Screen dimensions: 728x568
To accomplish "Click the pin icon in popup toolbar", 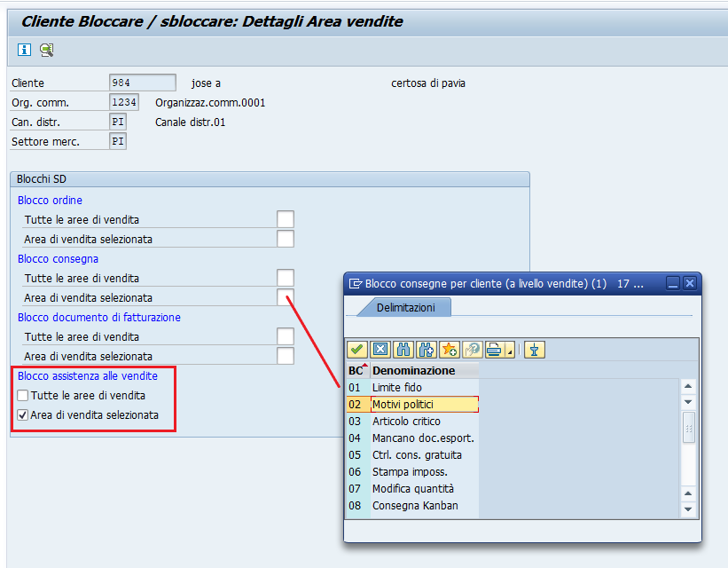I will (x=534, y=350).
